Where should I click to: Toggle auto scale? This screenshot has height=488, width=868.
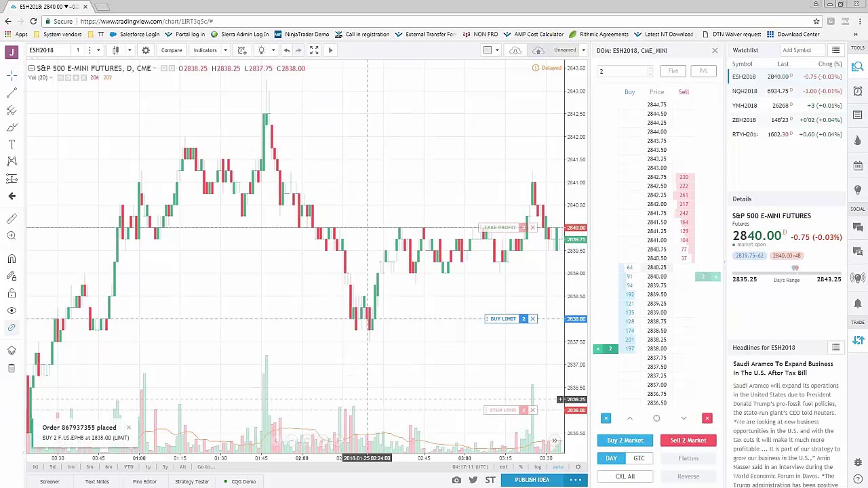(558, 467)
